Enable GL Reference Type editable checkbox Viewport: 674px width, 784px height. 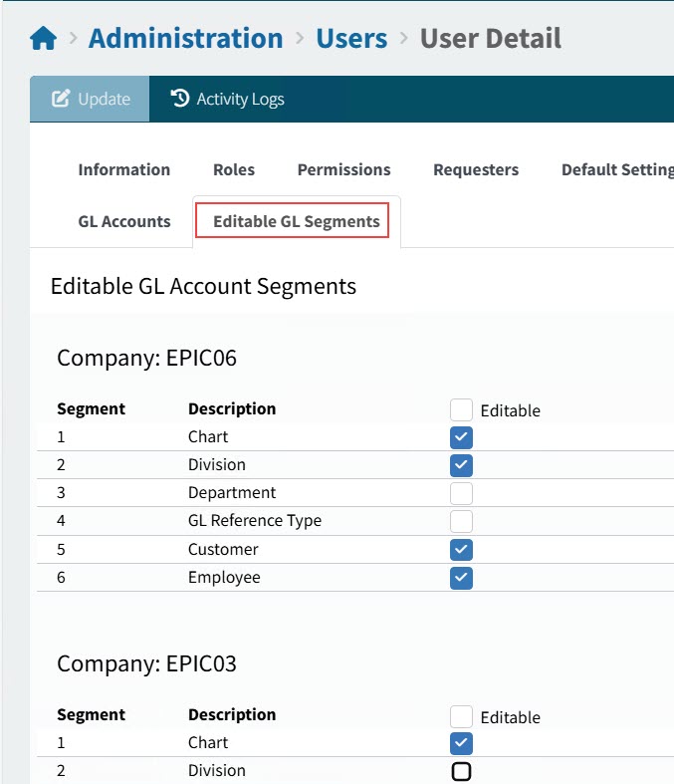(461, 521)
